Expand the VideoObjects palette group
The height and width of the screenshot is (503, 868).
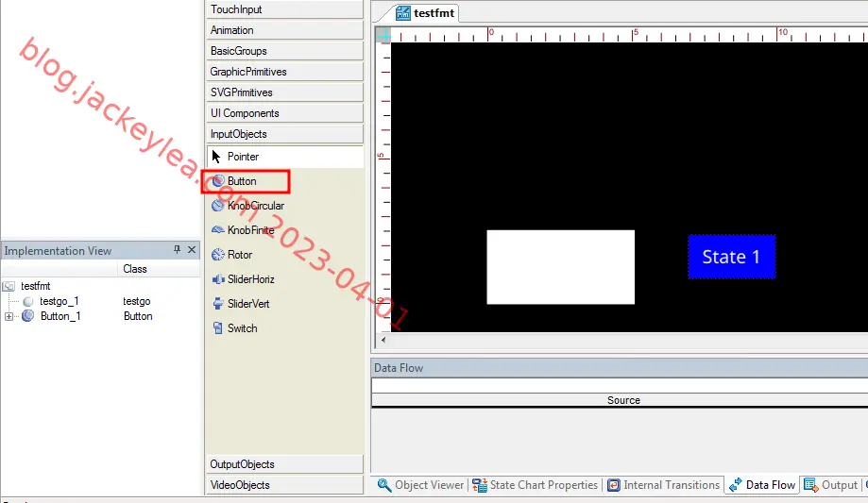[285, 485]
